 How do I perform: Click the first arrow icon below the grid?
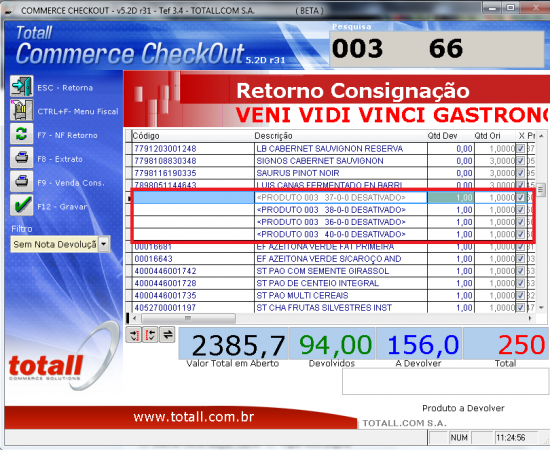[x=134, y=335]
